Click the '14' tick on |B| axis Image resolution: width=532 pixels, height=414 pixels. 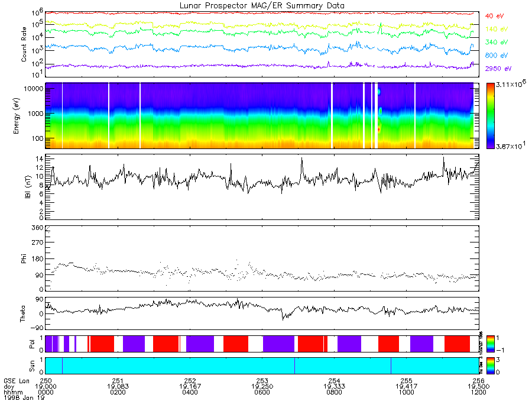[40, 159]
